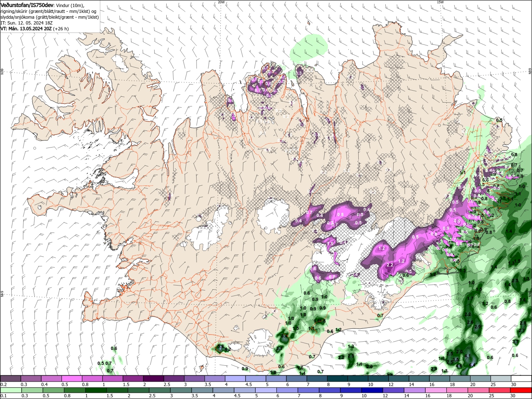This screenshot has height=399, width=532.
Task: Click the 'rigning/skúrir' legend description line
Action: 48,11
